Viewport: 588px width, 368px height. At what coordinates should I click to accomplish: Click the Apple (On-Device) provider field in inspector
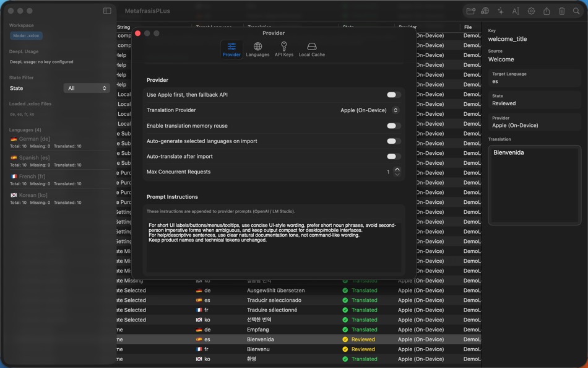click(534, 122)
